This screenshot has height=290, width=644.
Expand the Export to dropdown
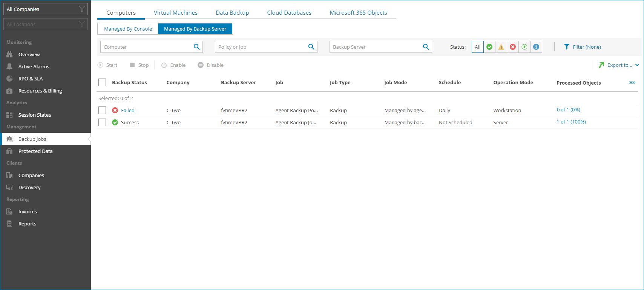tap(619, 65)
